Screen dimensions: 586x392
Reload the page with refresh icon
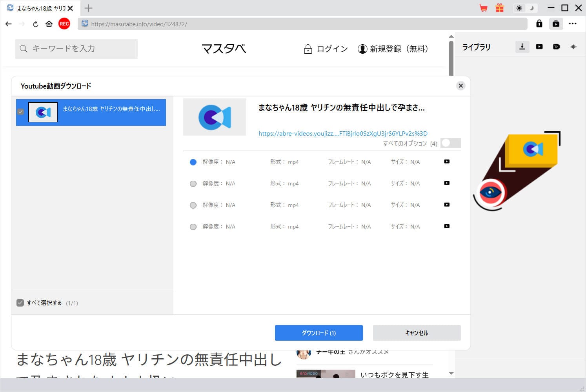coord(35,24)
